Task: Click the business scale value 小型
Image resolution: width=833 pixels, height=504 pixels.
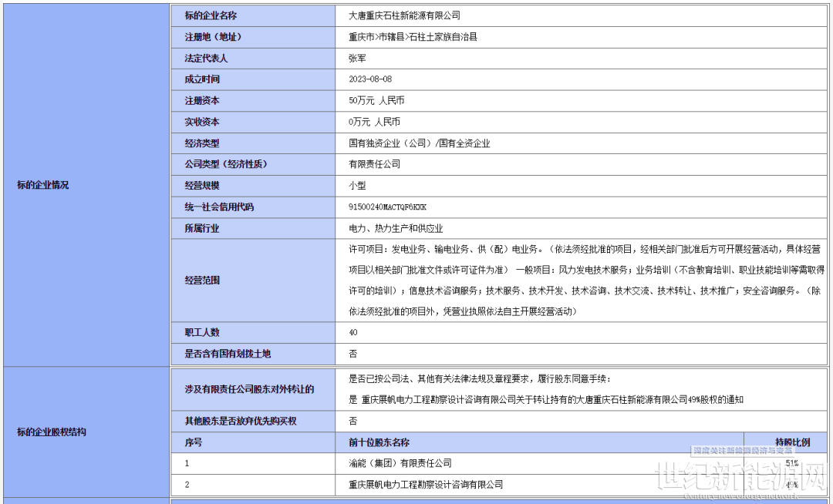Action: [357, 186]
